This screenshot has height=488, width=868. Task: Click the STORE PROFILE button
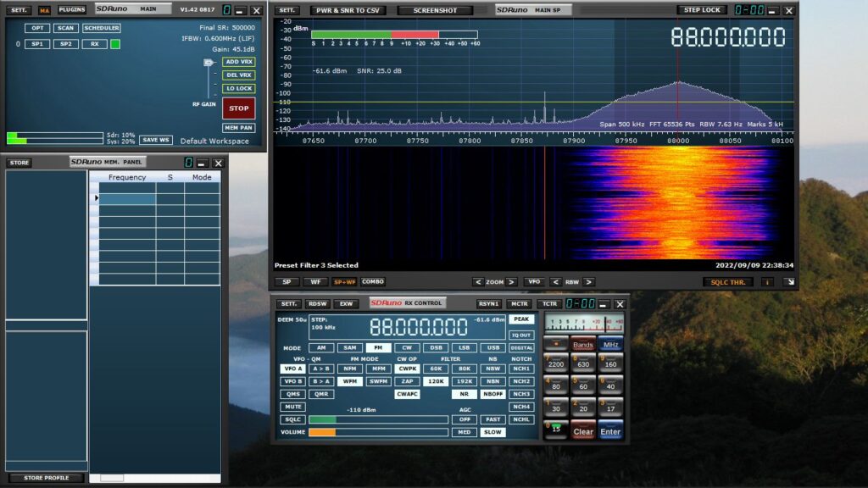[x=47, y=478]
